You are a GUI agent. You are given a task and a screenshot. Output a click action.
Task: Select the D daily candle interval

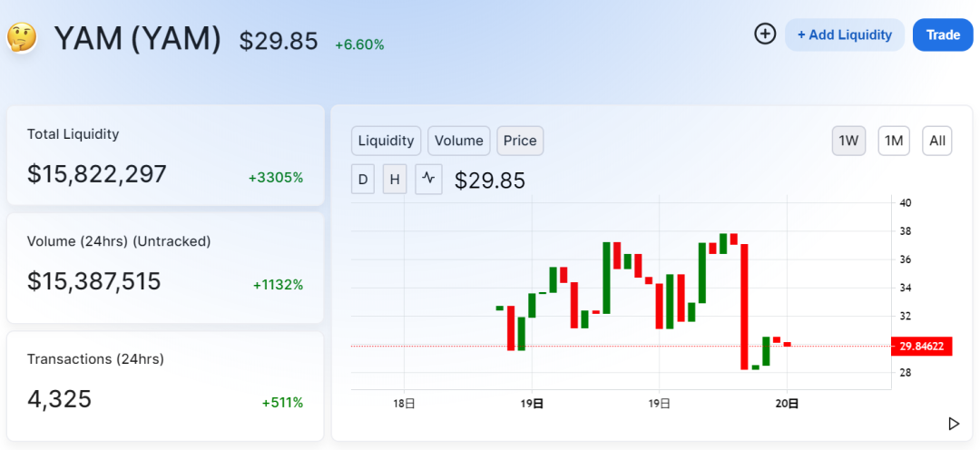pyautogui.click(x=363, y=180)
